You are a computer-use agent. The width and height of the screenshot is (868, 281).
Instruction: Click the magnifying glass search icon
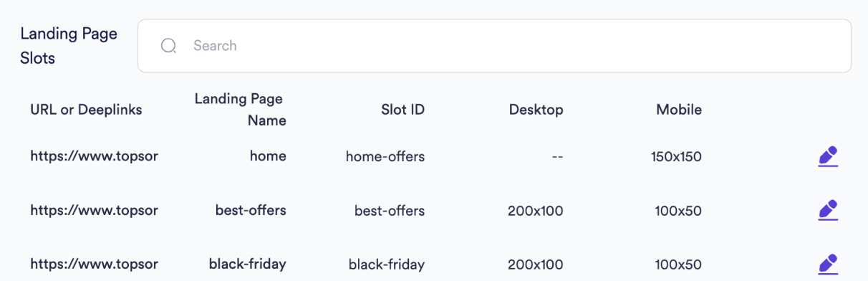pyautogui.click(x=169, y=46)
